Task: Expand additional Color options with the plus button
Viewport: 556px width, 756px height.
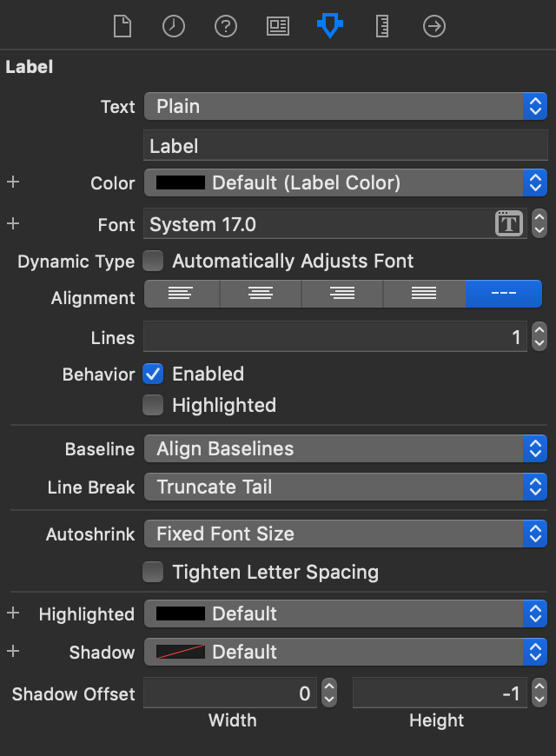Action: pos(12,182)
